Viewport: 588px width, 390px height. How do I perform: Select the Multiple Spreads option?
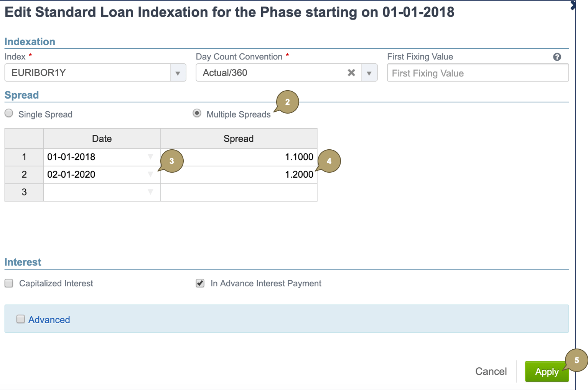(198, 113)
